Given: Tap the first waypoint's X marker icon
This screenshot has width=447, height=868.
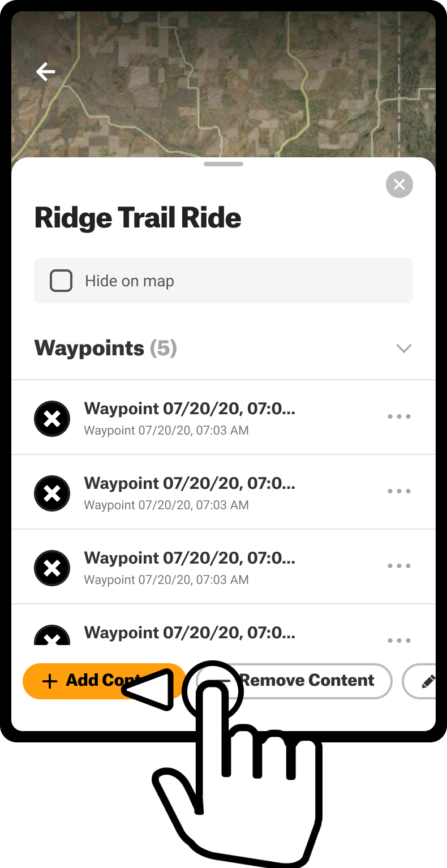Looking at the screenshot, I should tap(52, 419).
